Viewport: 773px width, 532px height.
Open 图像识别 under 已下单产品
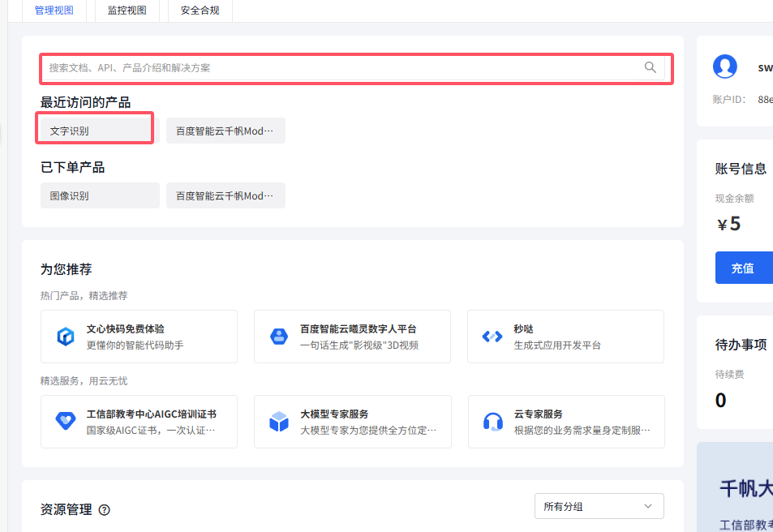[x=100, y=195]
